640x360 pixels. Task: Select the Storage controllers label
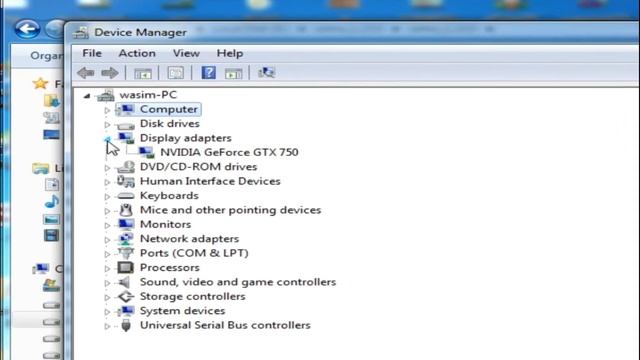point(192,296)
